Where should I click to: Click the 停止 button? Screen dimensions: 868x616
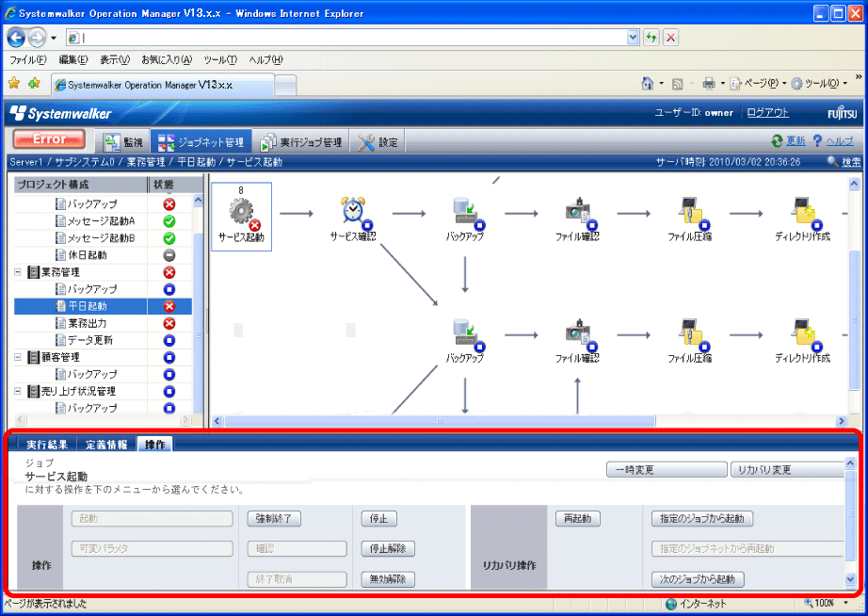[x=379, y=518]
